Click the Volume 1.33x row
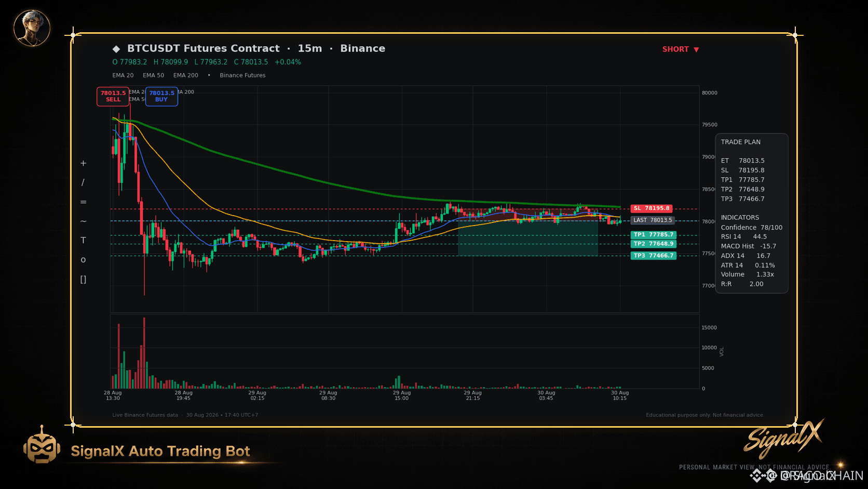868x489 pixels. point(748,274)
